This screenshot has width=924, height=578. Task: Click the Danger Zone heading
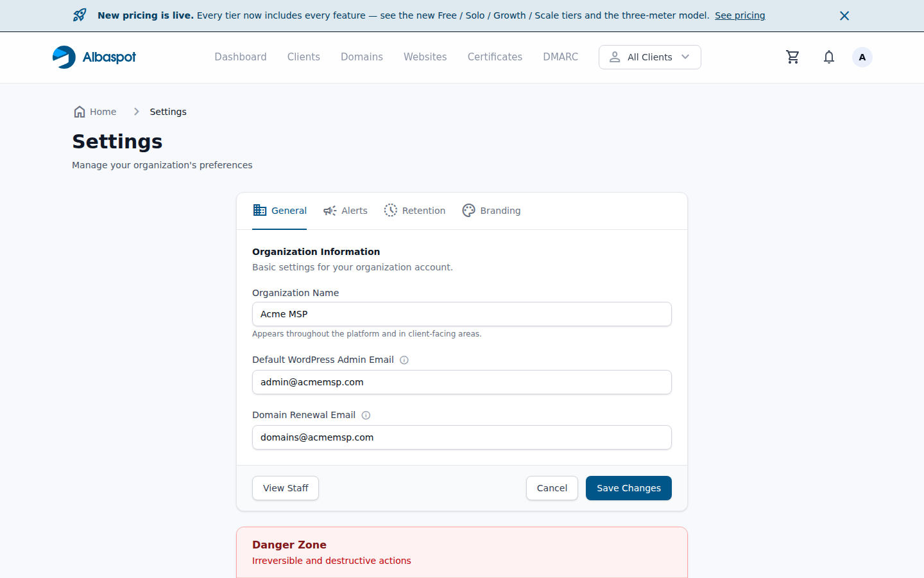(x=289, y=545)
